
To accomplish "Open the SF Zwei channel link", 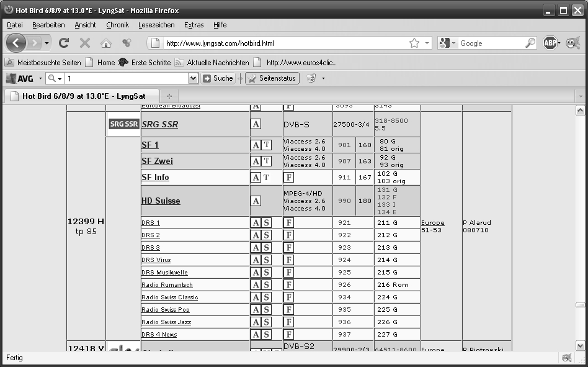I will pyautogui.click(x=157, y=161).
